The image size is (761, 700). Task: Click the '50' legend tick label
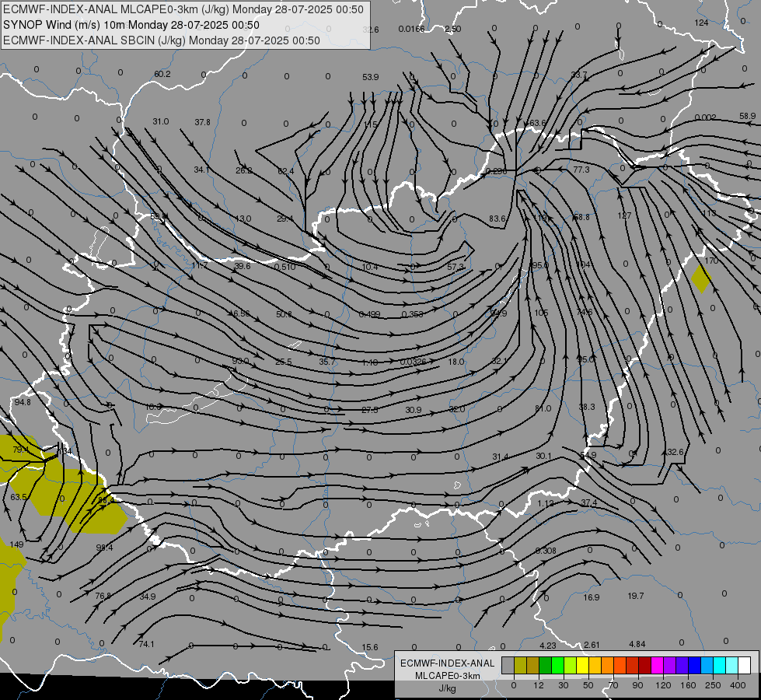pyautogui.click(x=588, y=685)
